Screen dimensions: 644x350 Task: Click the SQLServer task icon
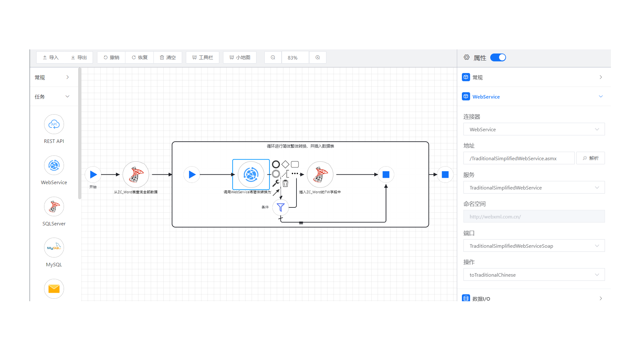(54, 207)
